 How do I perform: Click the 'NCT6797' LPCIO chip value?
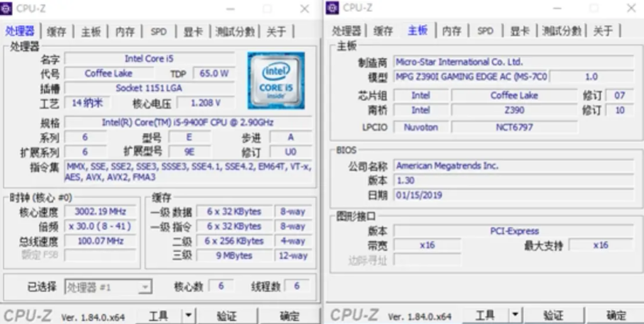click(514, 127)
